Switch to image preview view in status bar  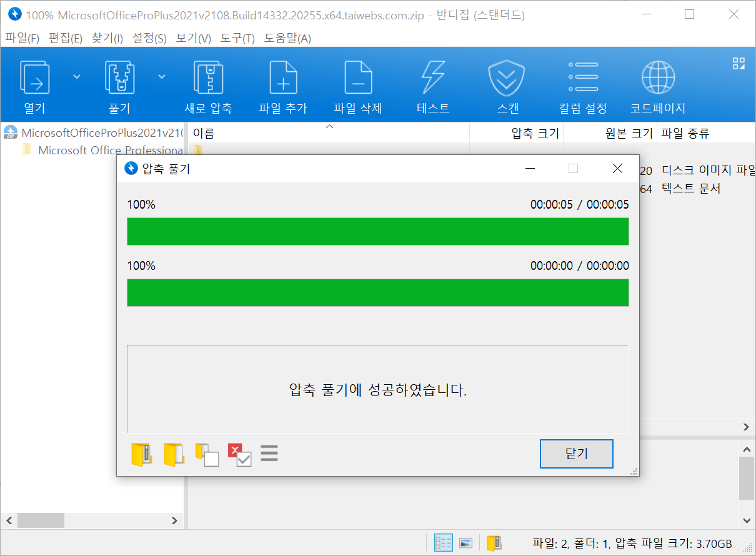point(465,543)
